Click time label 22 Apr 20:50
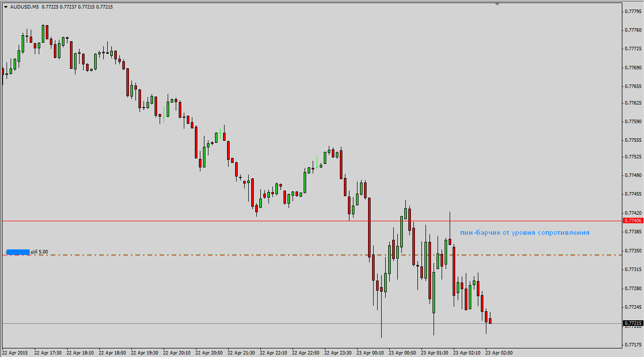The height and width of the screenshot is (357, 644). [x=209, y=353]
